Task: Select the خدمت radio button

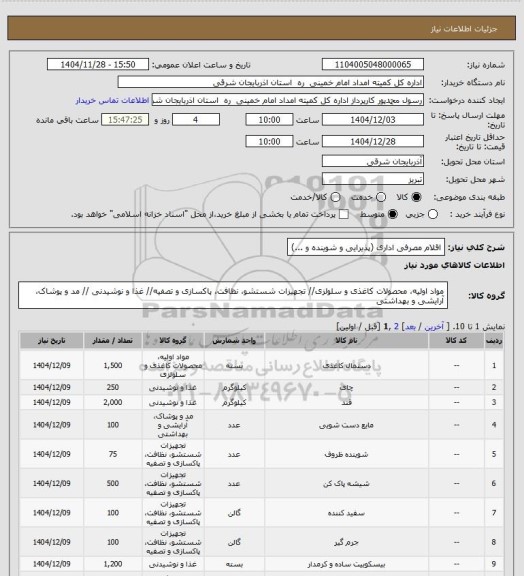Action: coord(381,197)
